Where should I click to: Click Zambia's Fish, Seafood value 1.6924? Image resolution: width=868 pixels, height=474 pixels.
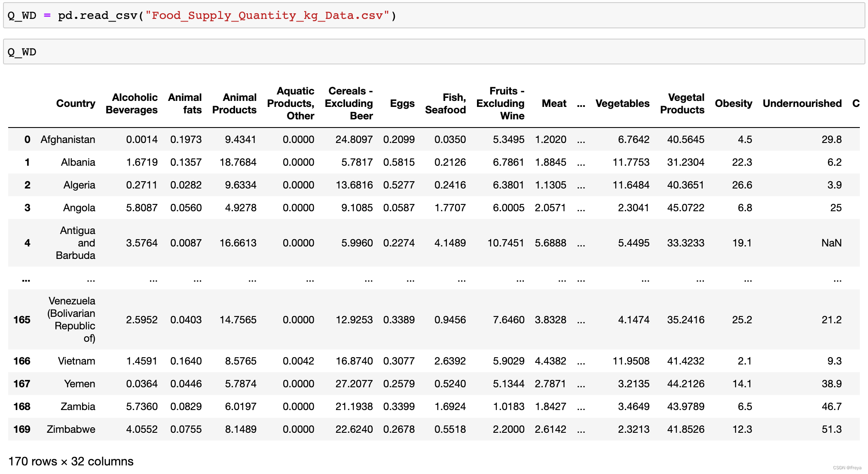coord(450,407)
